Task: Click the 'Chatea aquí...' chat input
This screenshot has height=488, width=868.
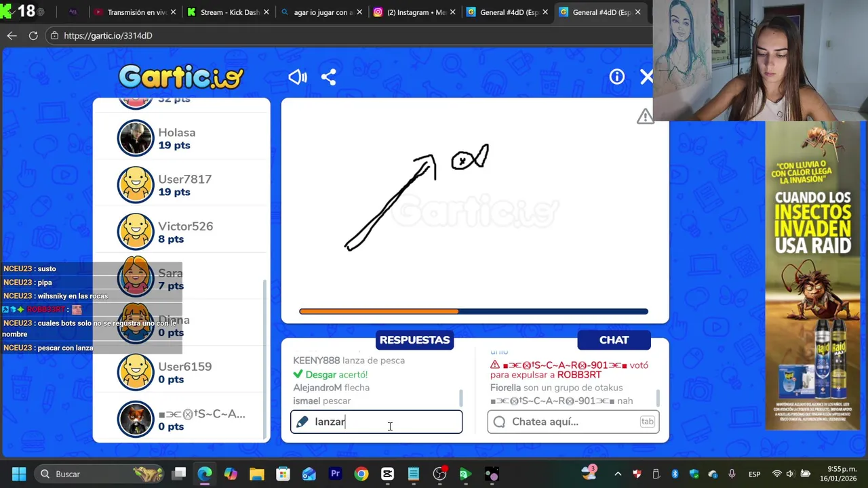Action: pos(573,422)
